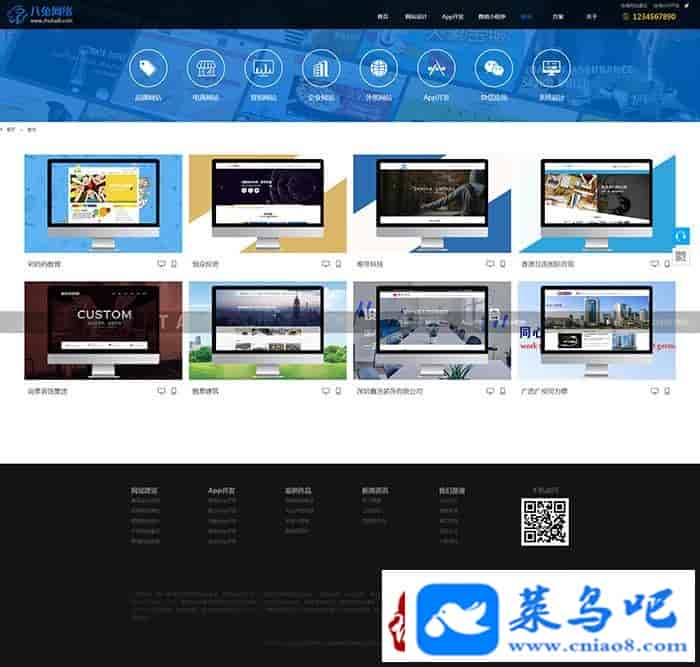Open the highlighted blue navigation item

click(526, 17)
